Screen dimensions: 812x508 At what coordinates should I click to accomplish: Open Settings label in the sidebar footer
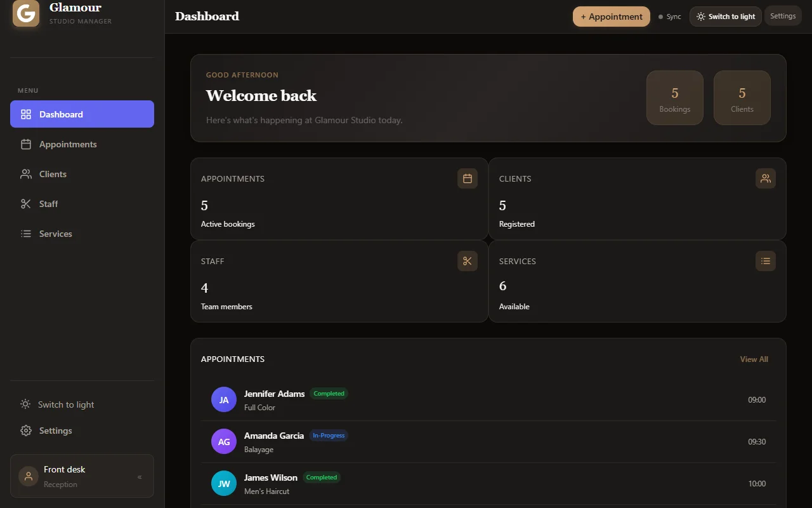pos(56,431)
